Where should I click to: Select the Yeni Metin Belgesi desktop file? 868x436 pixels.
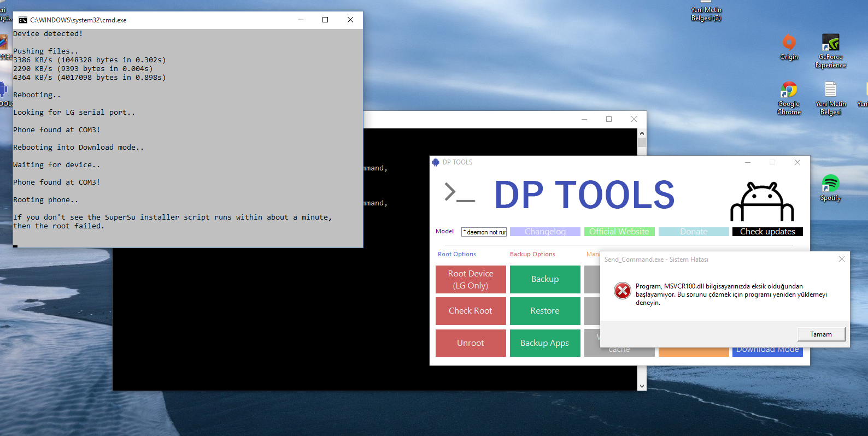(x=830, y=98)
